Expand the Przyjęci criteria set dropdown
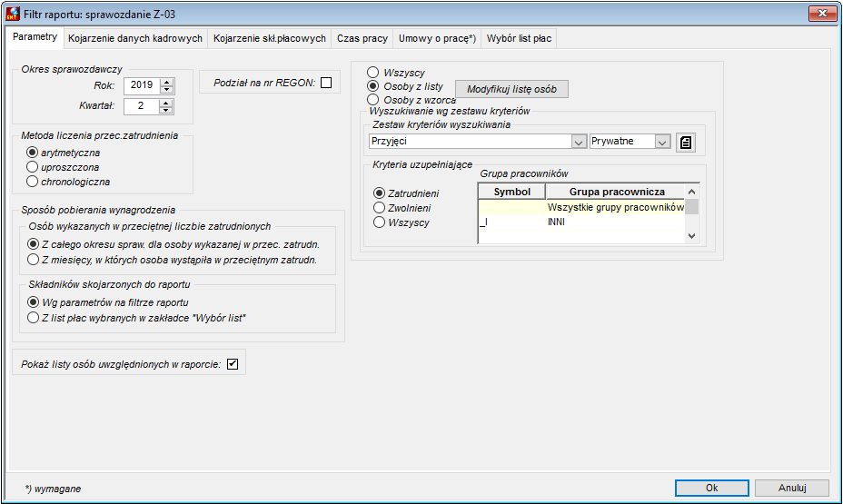This screenshot has height=504, width=843. tap(579, 142)
